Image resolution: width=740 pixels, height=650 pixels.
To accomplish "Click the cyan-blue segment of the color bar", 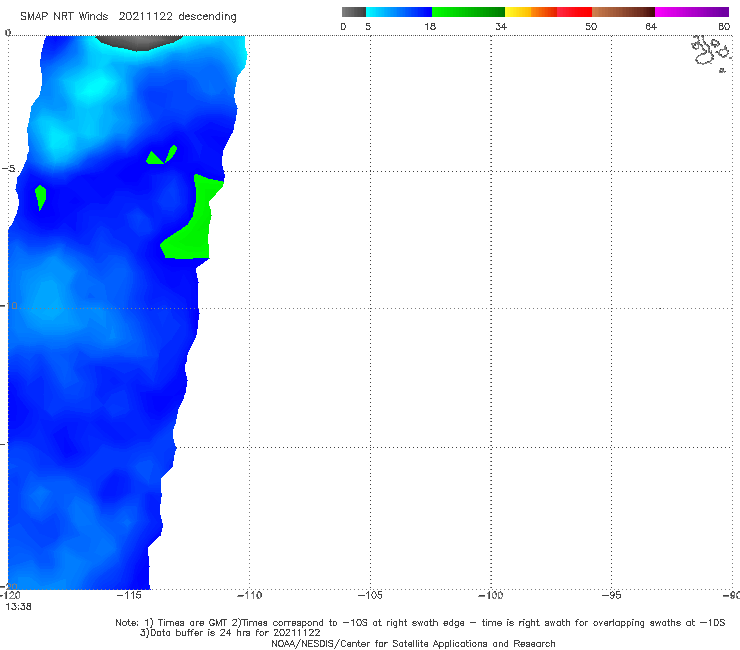I will click(399, 12).
